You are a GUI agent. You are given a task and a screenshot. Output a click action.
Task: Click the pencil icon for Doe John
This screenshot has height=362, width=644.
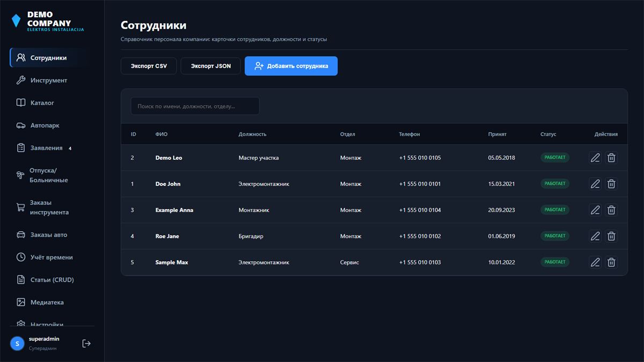[x=595, y=184]
